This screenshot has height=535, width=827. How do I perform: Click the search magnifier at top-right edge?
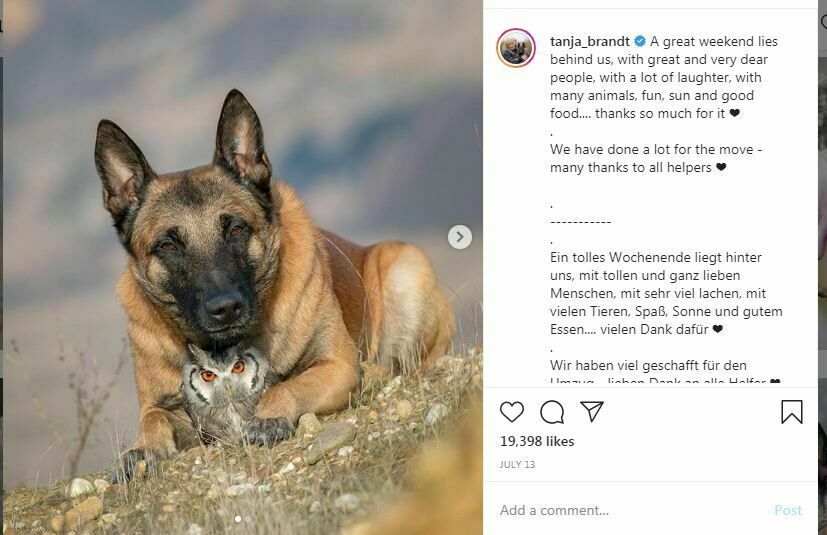tap(823, 23)
